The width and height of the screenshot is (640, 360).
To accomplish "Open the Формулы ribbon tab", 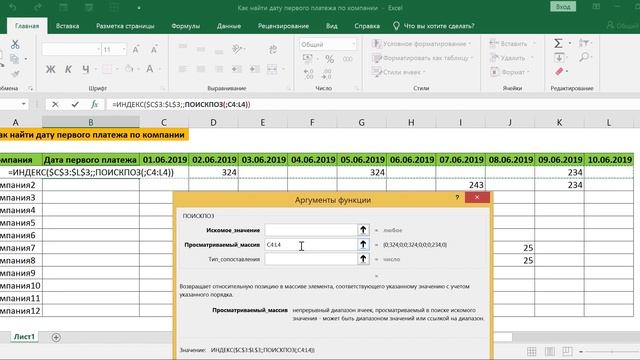I will click(x=186, y=26).
